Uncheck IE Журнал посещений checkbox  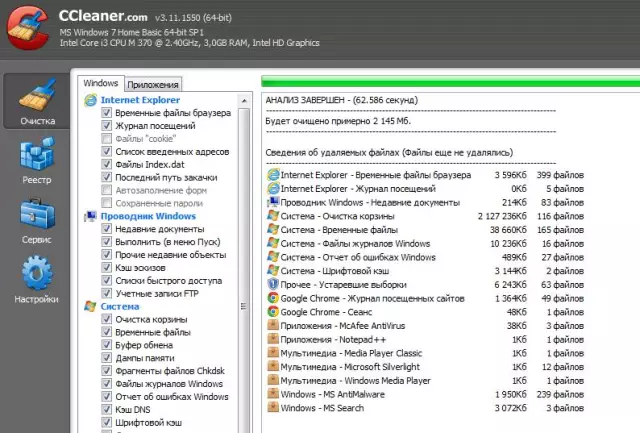[107, 126]
